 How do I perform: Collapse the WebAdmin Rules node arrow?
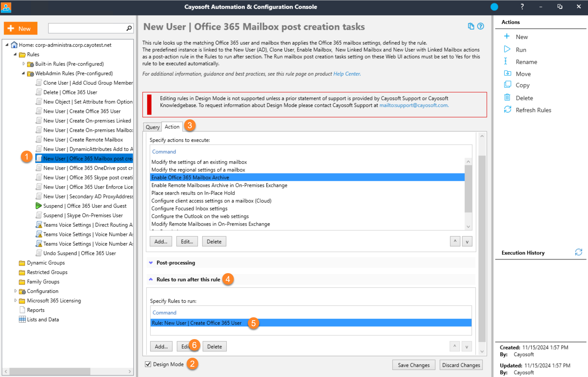[24, 73]
